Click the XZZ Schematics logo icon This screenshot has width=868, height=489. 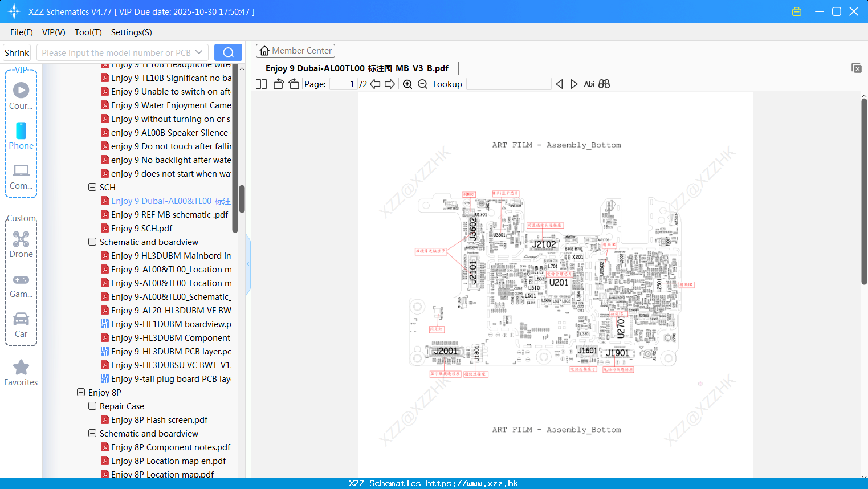(x=14, y=11)
